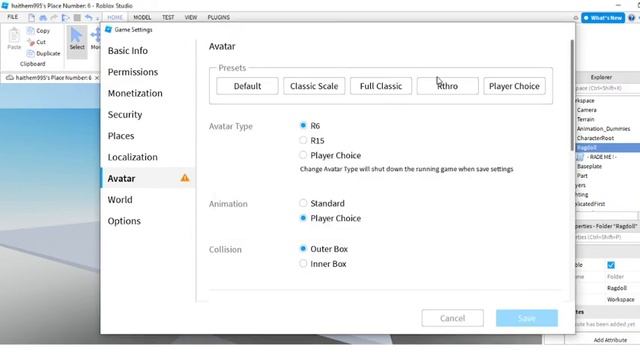Click the Stop square icon in quick access toolbar
Viewport: 640px width, 360px height.
[77, 18]
